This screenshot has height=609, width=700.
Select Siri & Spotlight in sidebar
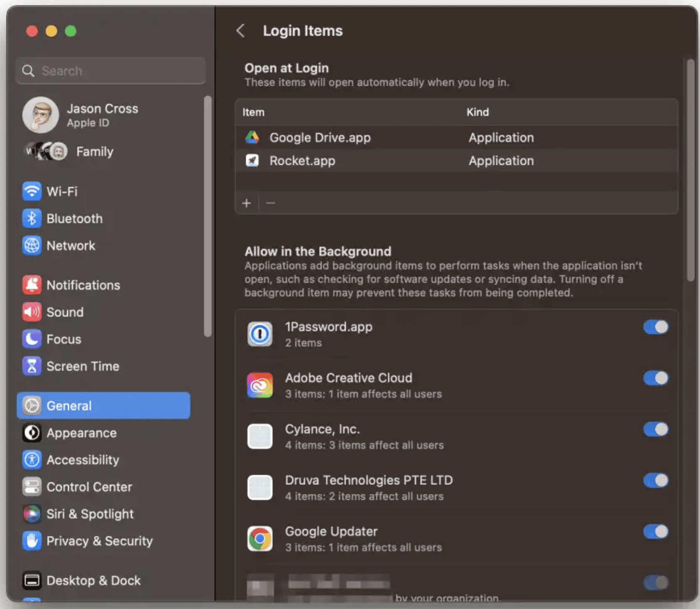tap(103, 514)
